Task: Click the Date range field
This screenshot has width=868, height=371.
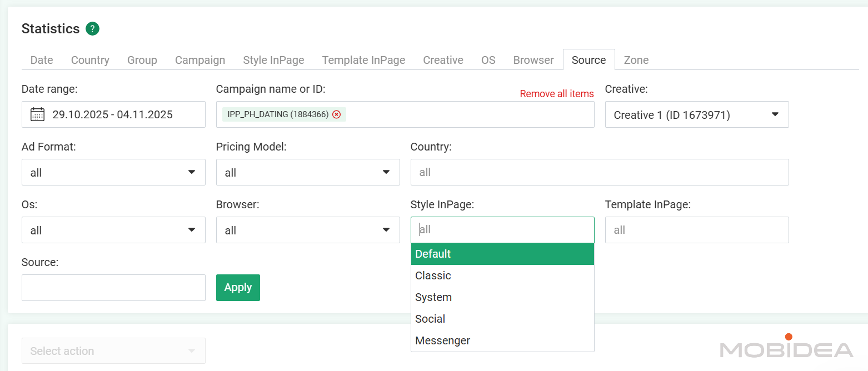Action: click(x=113, y=114)
